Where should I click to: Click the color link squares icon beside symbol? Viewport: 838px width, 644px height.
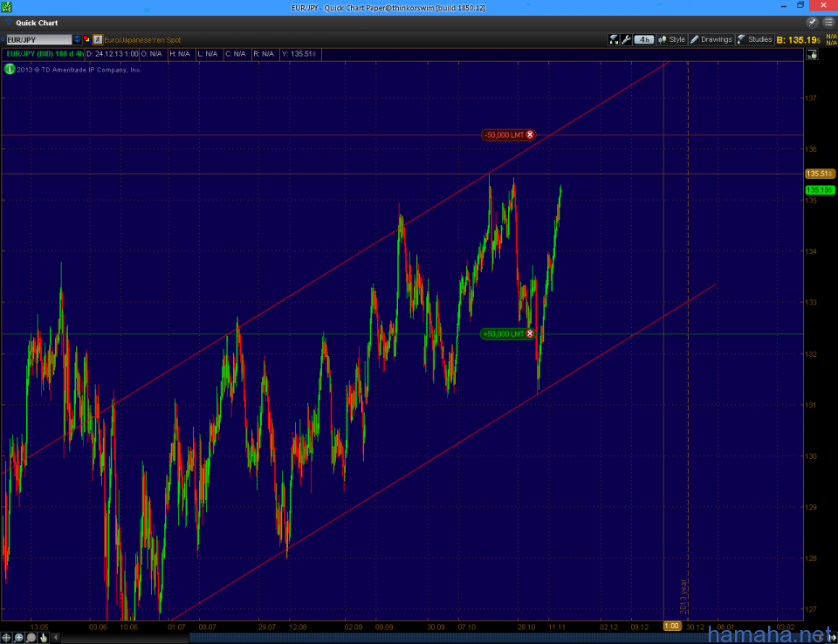87,39
